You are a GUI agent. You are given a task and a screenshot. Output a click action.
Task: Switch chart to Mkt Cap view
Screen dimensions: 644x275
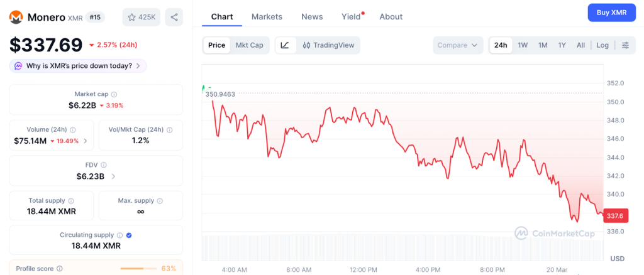click(249, 45)
